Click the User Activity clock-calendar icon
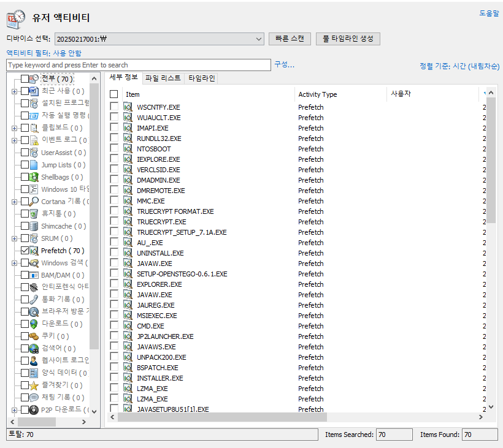This screenshot has width=503, height=448. tap(16, 19)
